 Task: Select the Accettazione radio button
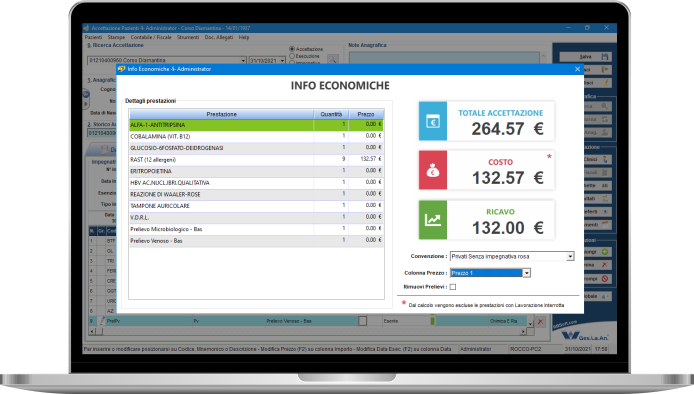(x=292, y=49)
